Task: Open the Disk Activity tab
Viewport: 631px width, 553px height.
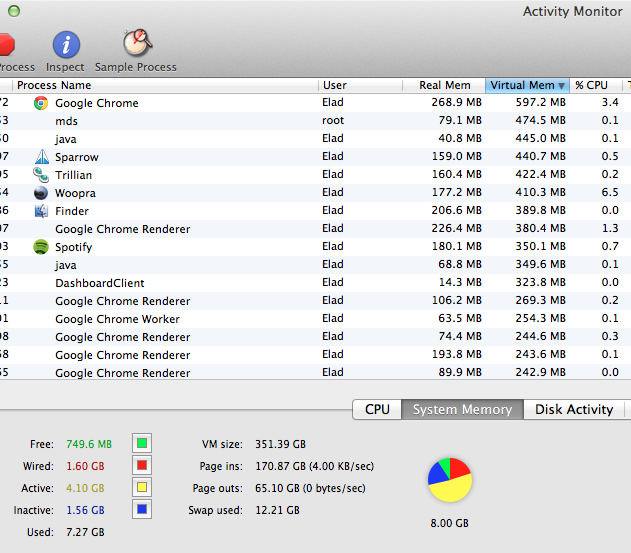Action: point(574,409)
